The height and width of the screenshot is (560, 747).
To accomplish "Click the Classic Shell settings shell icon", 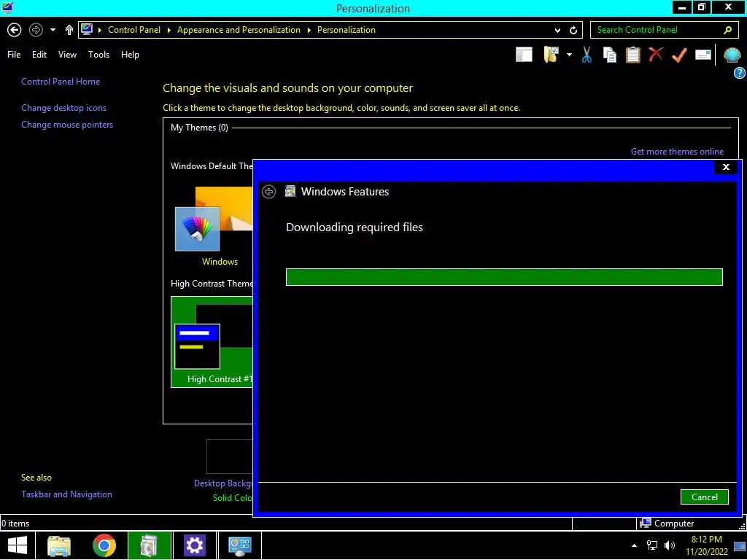I will 732,55.
